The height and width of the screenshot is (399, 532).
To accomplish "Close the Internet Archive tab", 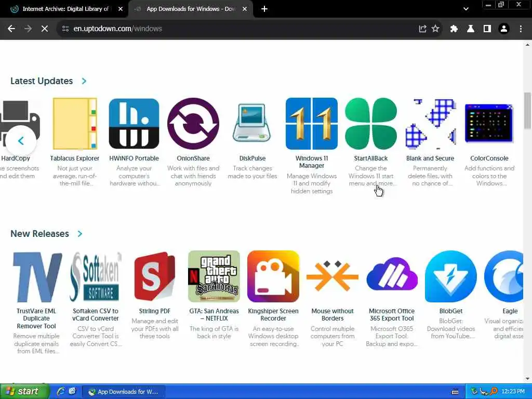I will click(x=120, y=9).
